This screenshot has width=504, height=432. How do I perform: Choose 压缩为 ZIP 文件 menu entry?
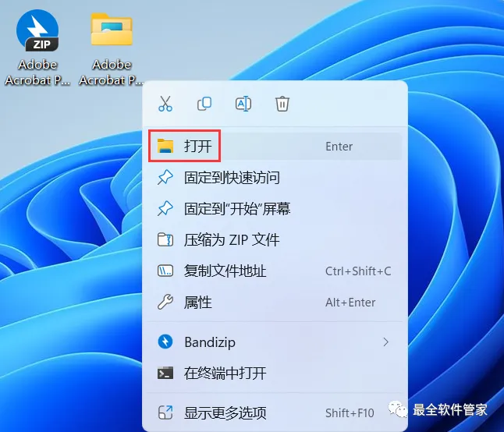(275, 240)
